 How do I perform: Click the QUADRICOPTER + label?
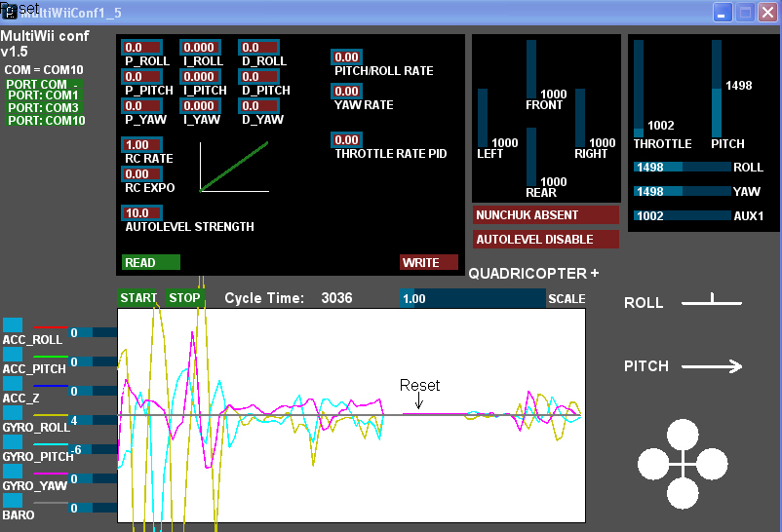tap(533, 274)
